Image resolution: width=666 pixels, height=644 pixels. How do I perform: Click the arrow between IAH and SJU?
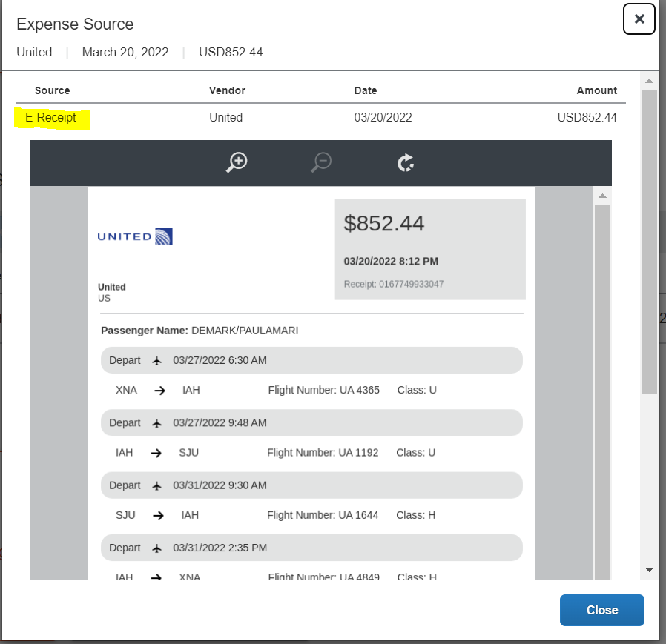(x=156, y=453)
